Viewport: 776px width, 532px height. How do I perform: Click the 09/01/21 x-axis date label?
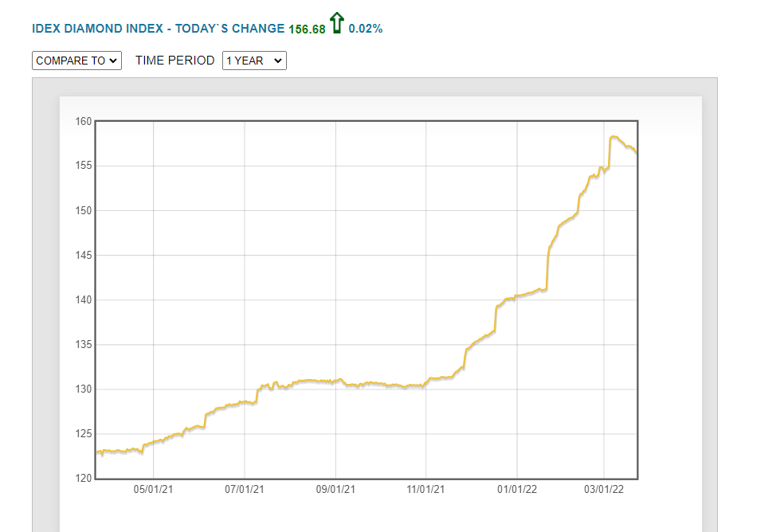[x=335, y=490]
